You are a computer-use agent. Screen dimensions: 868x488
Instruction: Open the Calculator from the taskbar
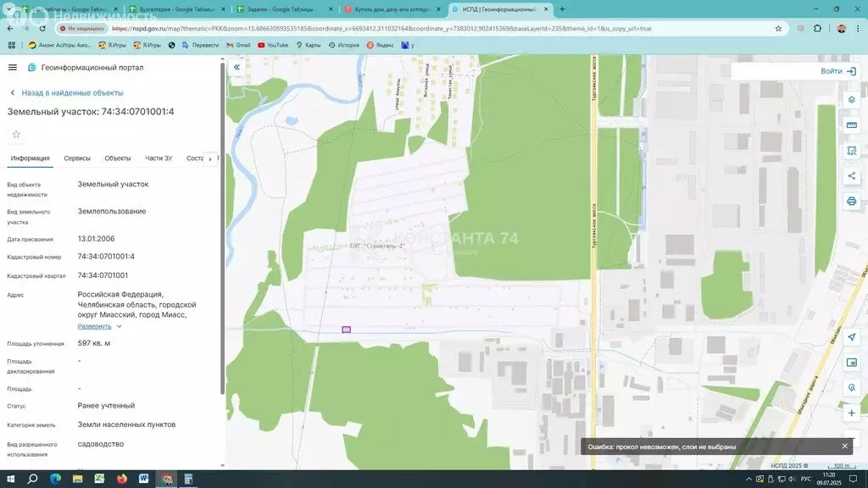click(188, 480)
